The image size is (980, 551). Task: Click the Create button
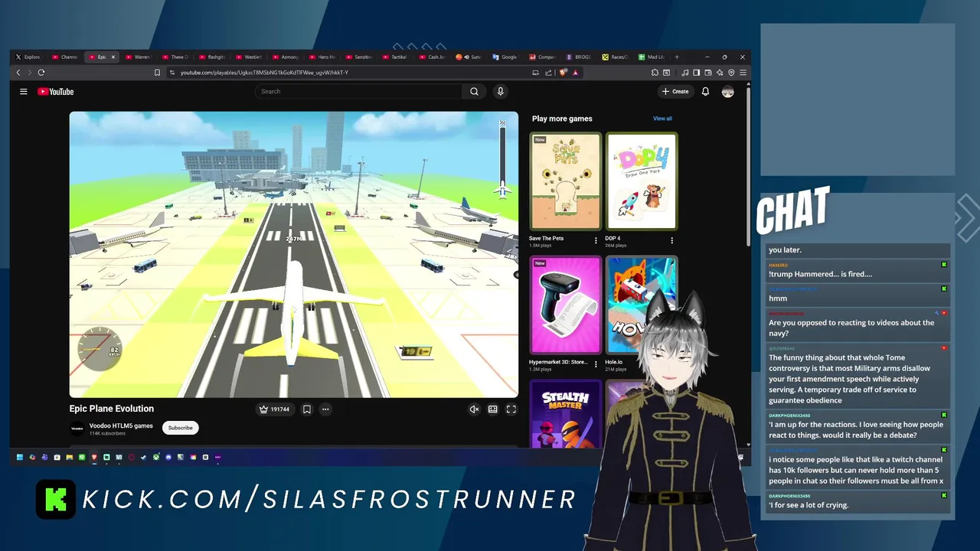(x=675, y=92)
